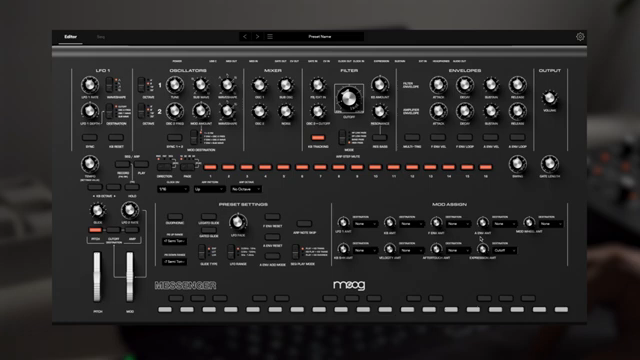Click the OSC 2 Freq knob

click(175, 111)
